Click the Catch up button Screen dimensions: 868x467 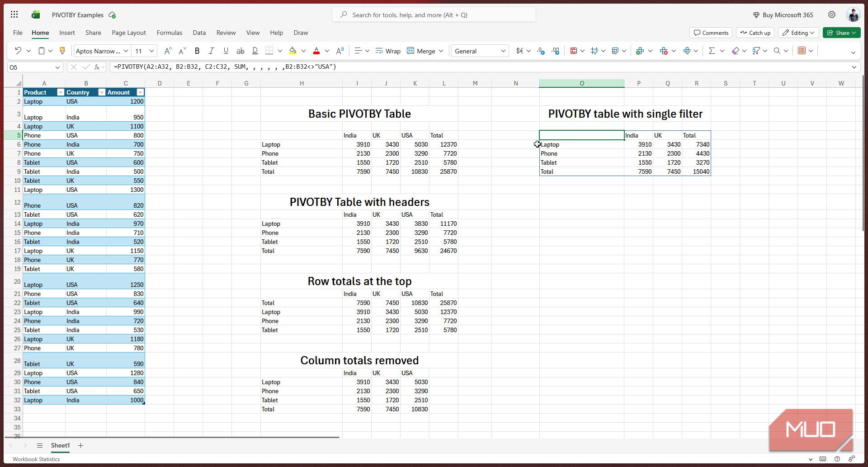(x=755, y=33)
